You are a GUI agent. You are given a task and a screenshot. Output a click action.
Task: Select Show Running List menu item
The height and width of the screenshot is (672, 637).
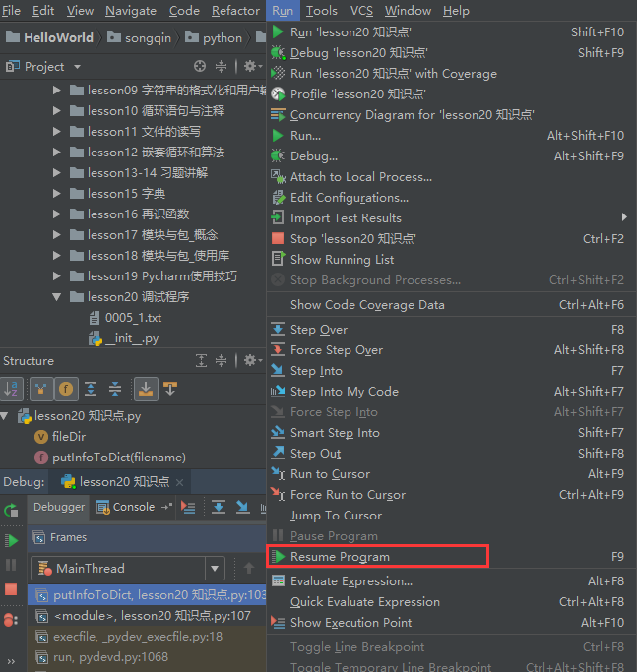coord(451,260)
